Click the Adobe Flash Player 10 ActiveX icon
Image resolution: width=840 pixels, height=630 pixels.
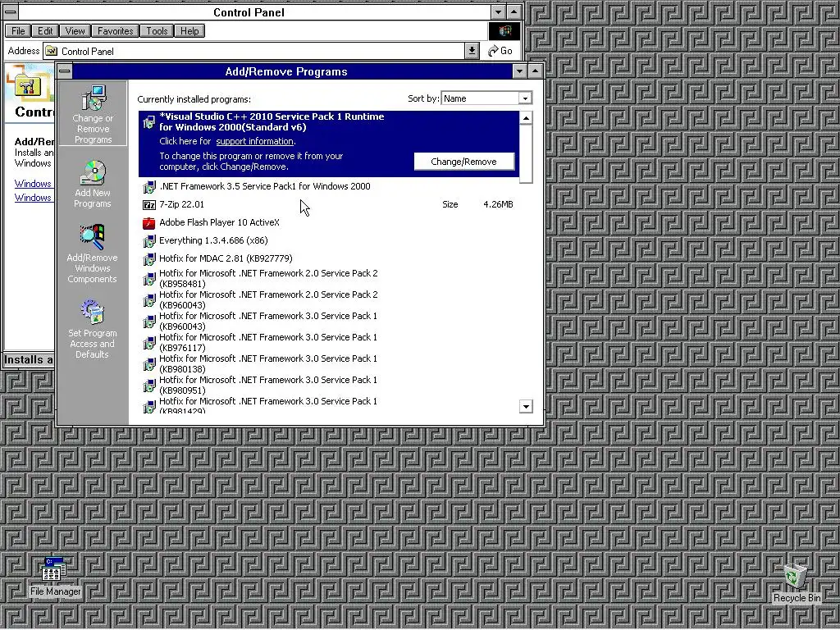tap(149, 223)
